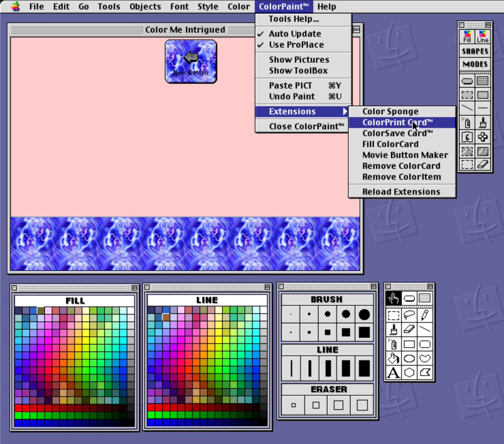This screenshot has width=504, height=444.
Task: Collapse the BRUSH palette with its windowshade box
Action: 373,286
